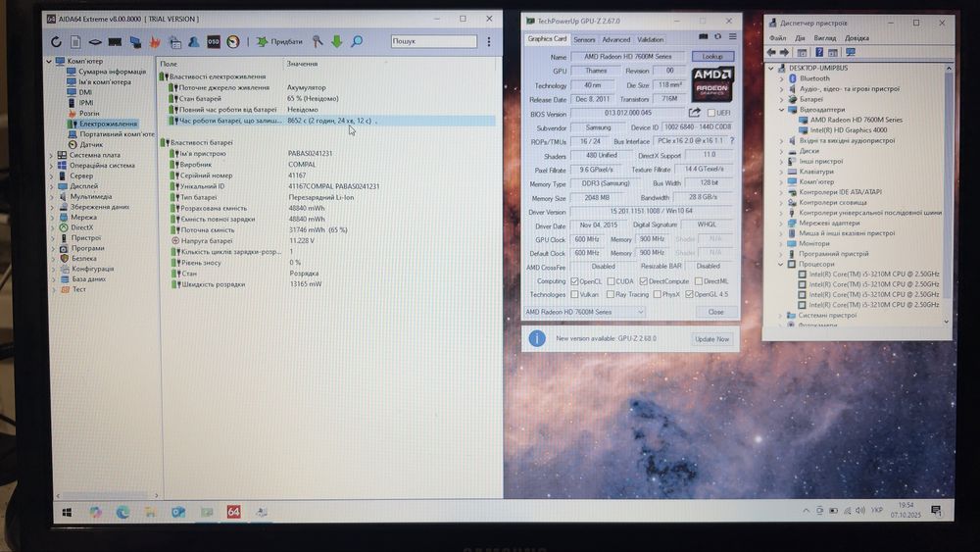The height and width of the screenshot is (552, 980).
Task: Click the GPU-Z refresh icon
Action: [718, 37]
